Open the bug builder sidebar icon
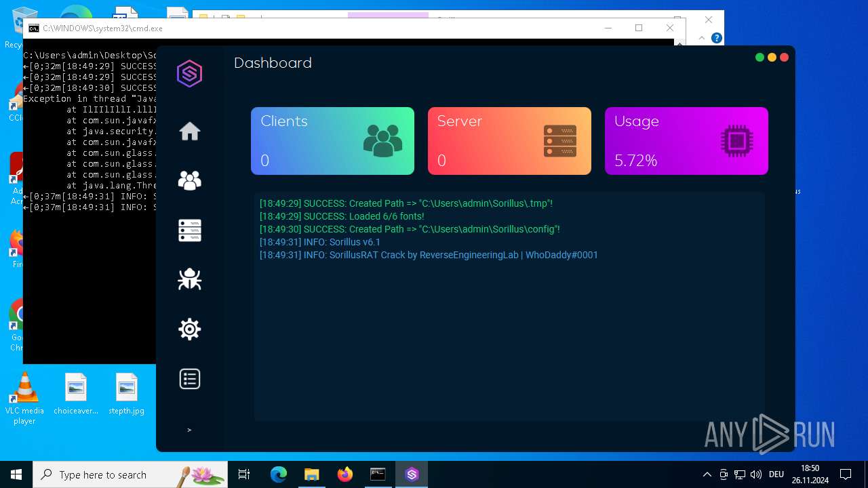This screenshot has height=488, width=868. pyautogui.click(x=190, y=279)
